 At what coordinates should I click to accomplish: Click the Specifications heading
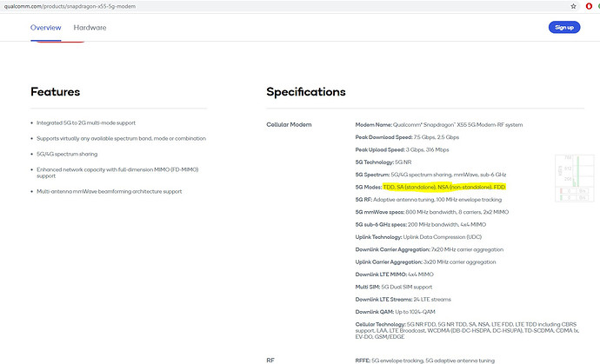(306, 92)
